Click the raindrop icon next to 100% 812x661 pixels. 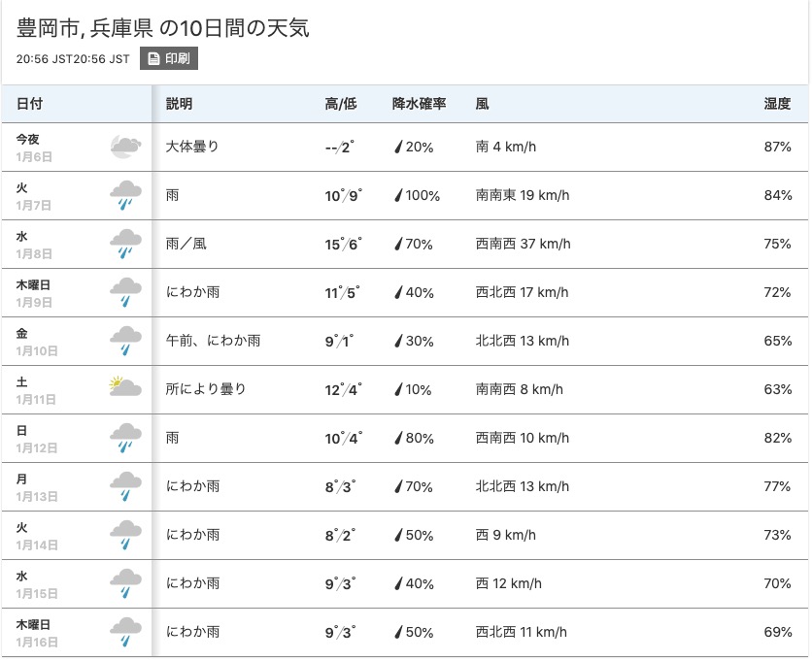point(398,196)
